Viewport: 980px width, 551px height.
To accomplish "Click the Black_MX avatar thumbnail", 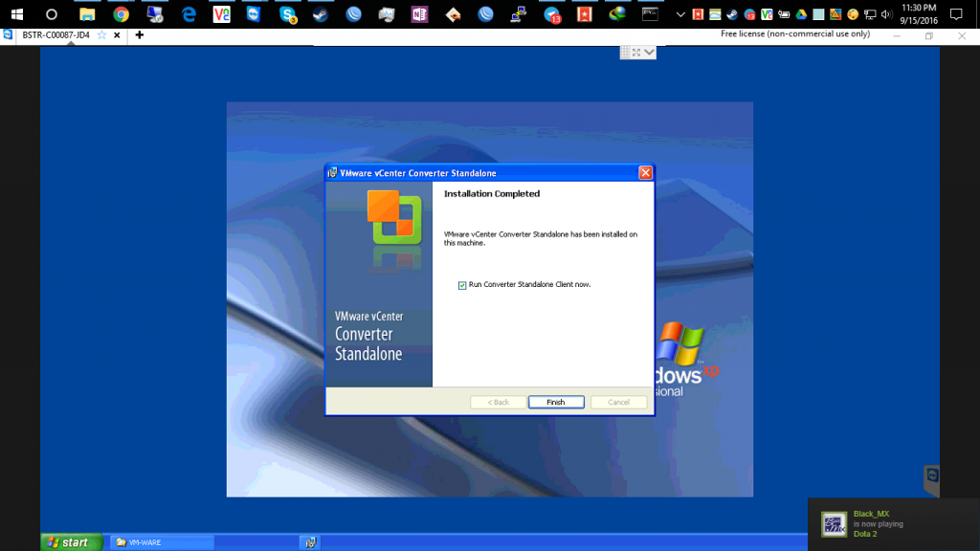I will [834, 524].
